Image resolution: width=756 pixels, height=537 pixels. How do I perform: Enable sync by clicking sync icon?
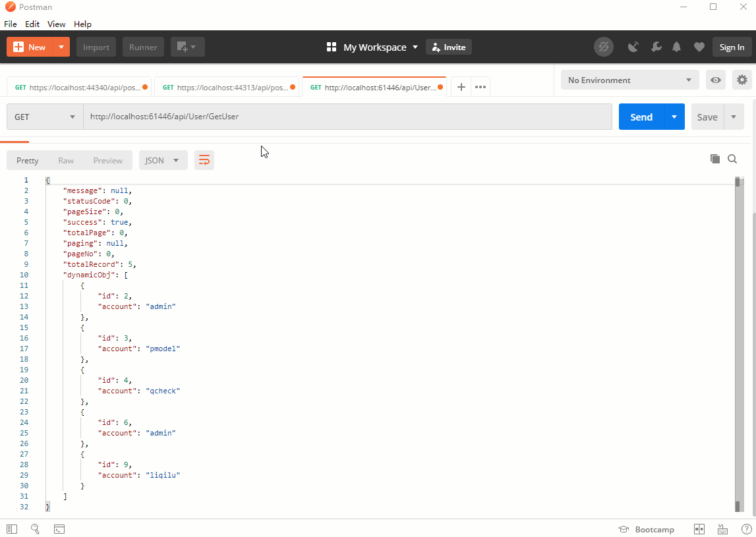(604, 47)
